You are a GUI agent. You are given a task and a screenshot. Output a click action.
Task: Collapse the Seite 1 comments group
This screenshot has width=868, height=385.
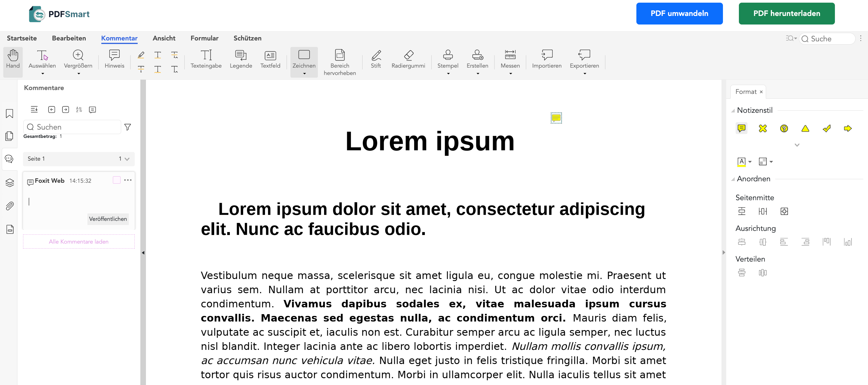click(x=127, y=159)
